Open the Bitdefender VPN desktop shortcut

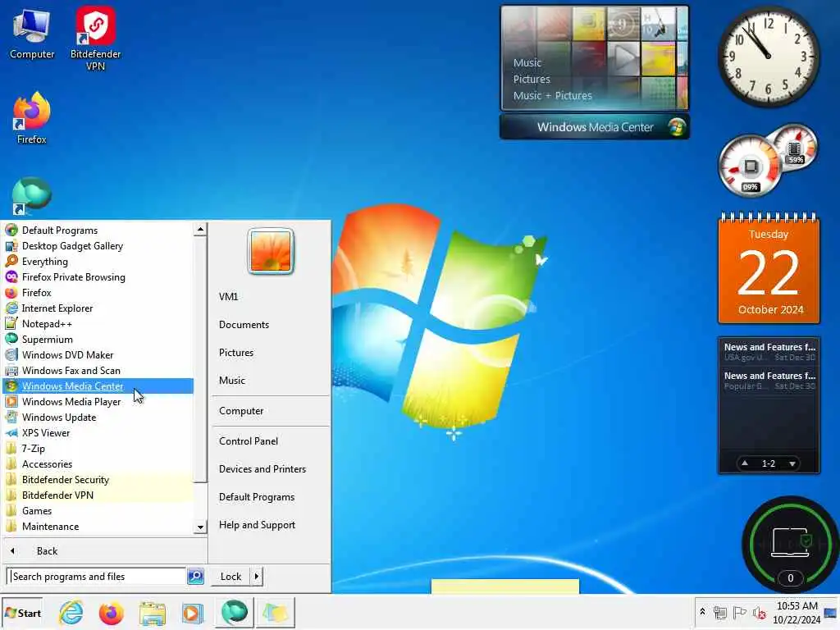[x=95, y=39]
